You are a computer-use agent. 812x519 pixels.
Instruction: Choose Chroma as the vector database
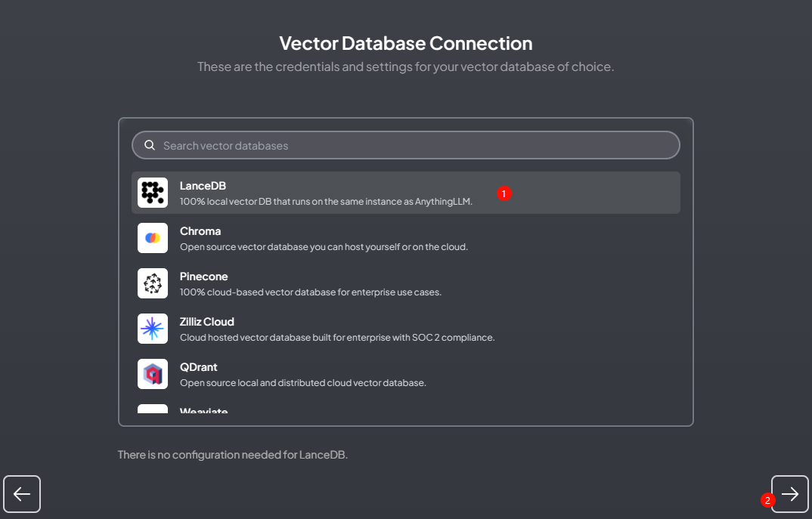click(x=405, y=238)
